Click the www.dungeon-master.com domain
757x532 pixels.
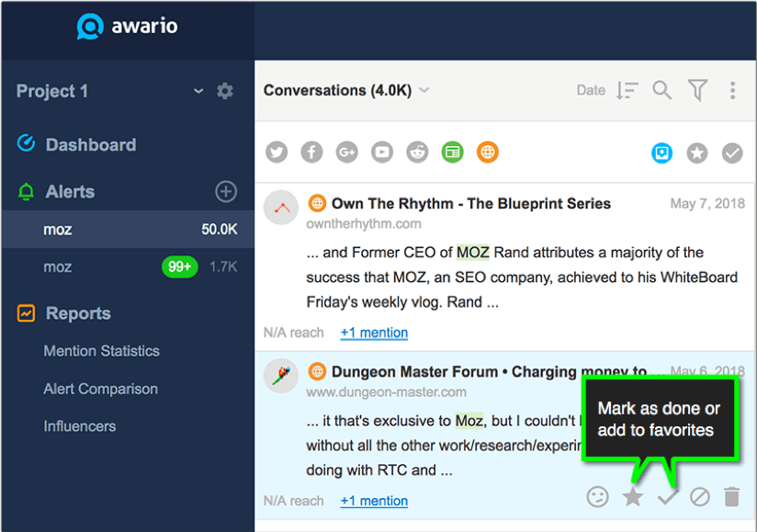(386, 392)
